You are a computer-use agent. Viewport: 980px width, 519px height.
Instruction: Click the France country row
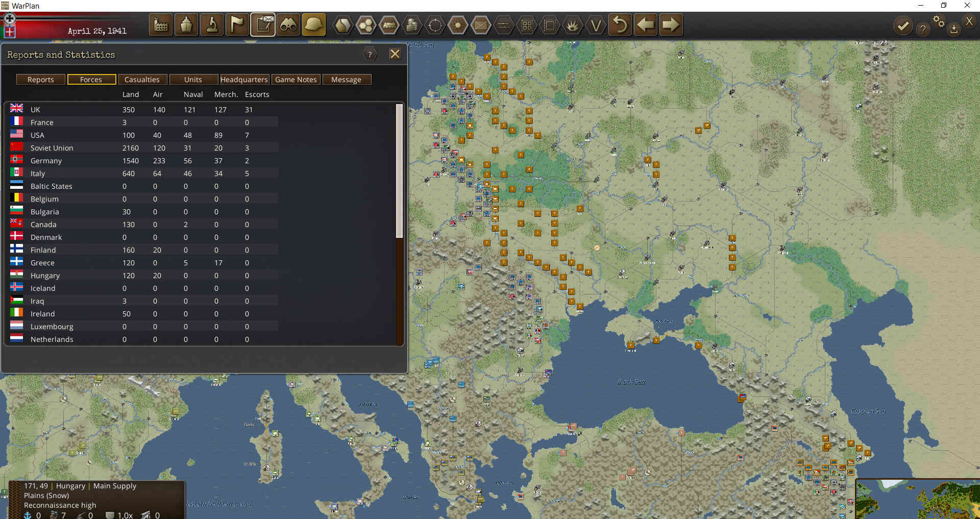pyautogui.click(x=144, y=122)
